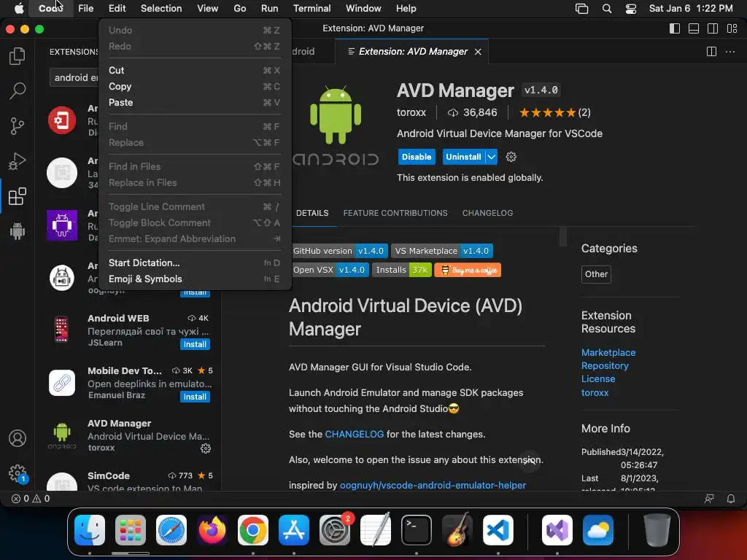Split the editor to the right
747x560 pixels.
tap(711, 52)
